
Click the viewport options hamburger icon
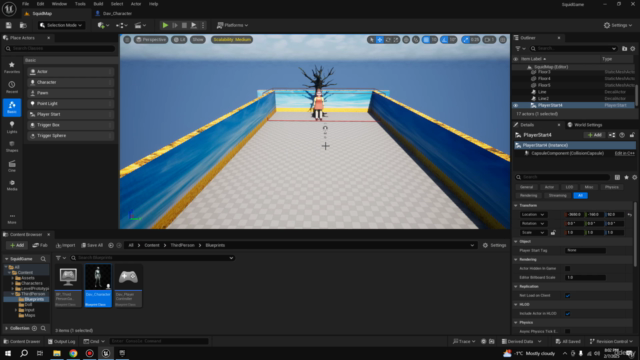(x=127, y=40)
